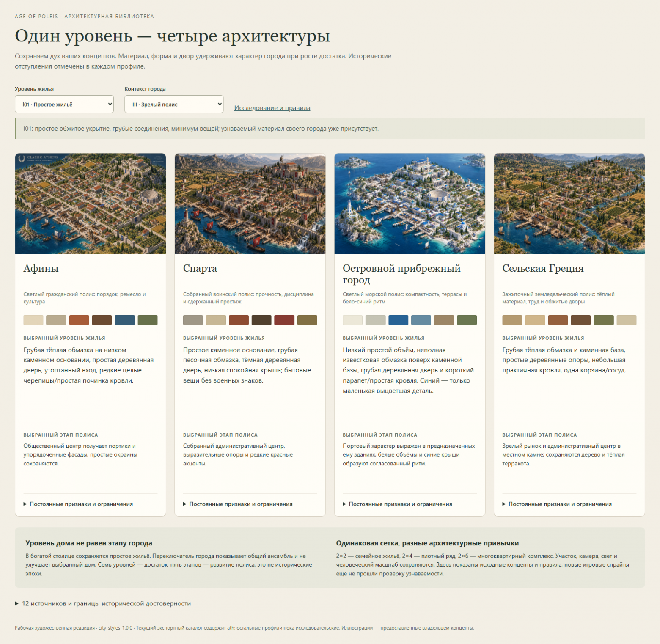
Task: Pick the muted steel-blue swatch in Островной город
Action: click(x=421, y=320)
